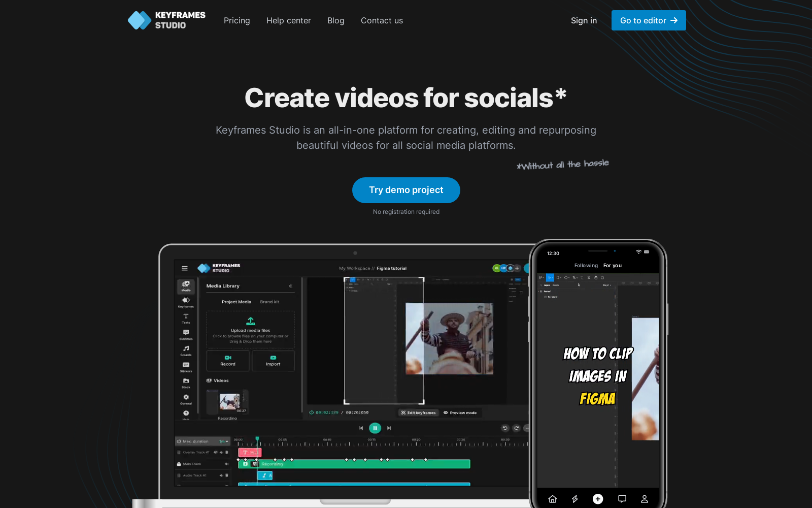
Task: Click the undo icon
Action: point(505,428)
